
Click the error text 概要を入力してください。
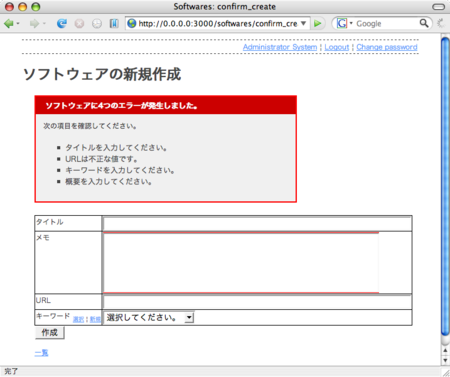pyautogui.click(x=109, y=182)
